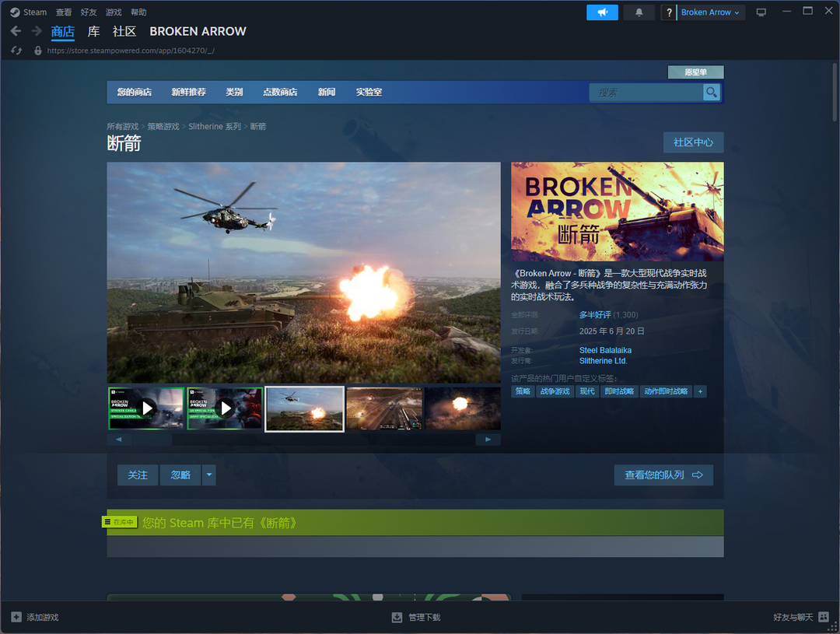This screenshot has height=634, width=840.
Task: Click the announcements megaphone icon
Action: (x=602, y=12)
